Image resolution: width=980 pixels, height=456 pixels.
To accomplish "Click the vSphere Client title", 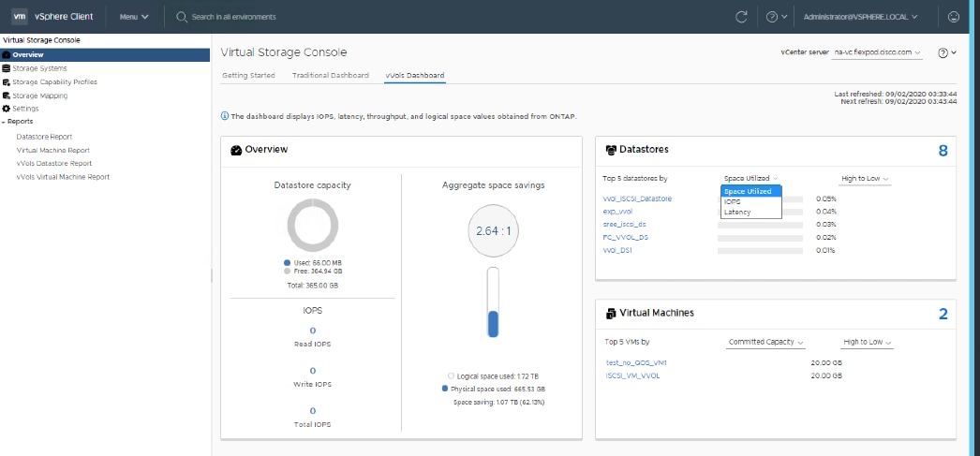I will coord(64,17).
